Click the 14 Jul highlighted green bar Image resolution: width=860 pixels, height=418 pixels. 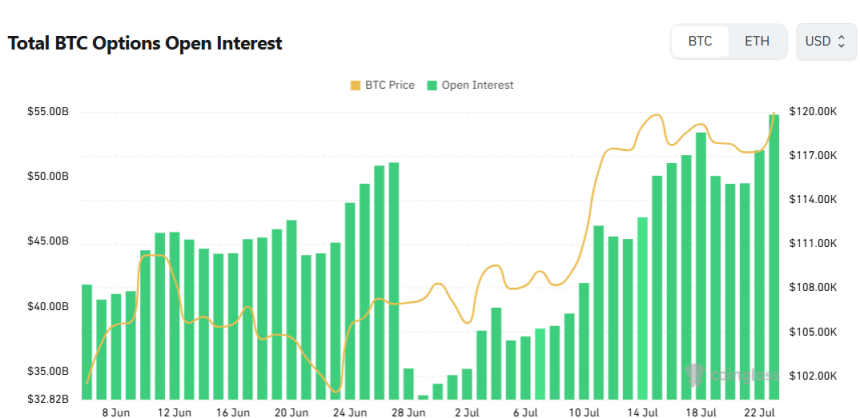point(642,308)
